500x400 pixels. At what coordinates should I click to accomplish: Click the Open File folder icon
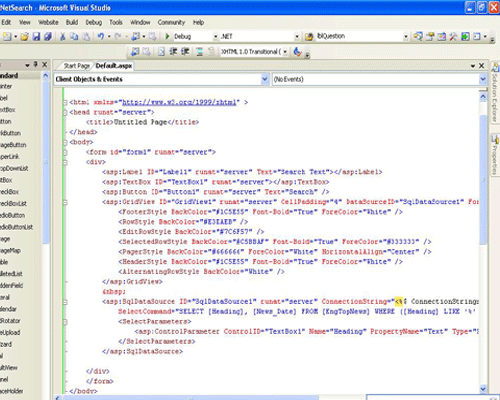24,36
